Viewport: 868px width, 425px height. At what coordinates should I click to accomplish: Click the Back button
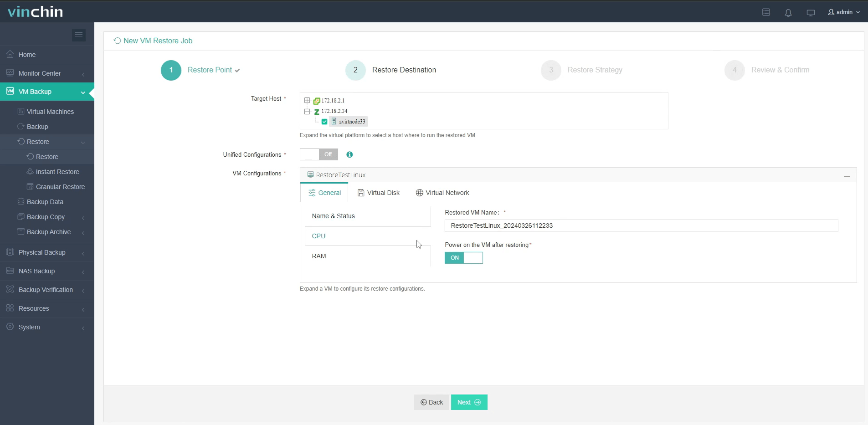431,402
